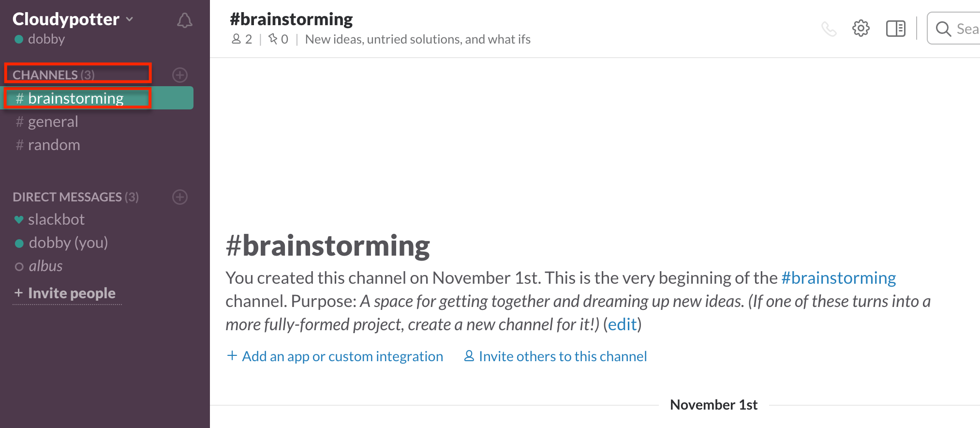This screenshot has height=428, width=980.
Task: Add a new channel with plus icon
Action: [180, 75]
